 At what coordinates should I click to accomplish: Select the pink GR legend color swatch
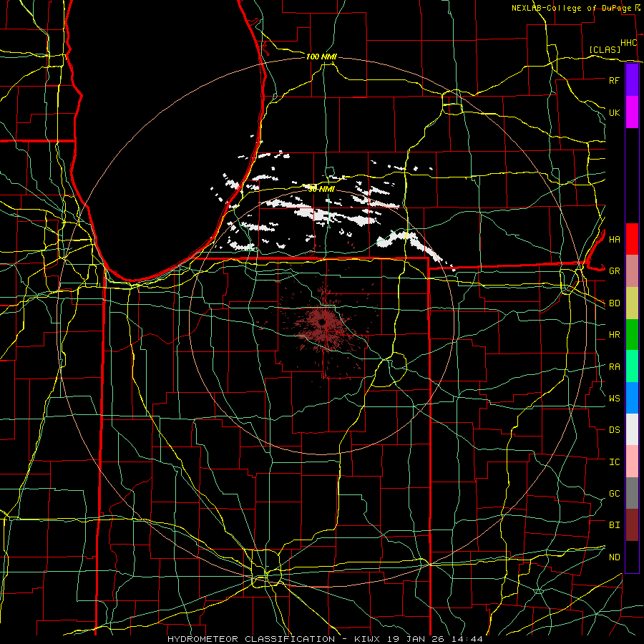click(x=632, y=270)
